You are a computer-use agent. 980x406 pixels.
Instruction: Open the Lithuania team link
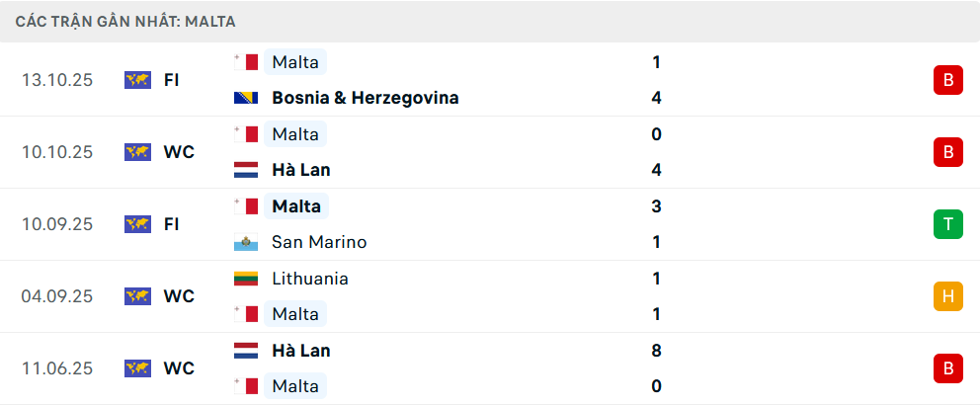point(310,279)
